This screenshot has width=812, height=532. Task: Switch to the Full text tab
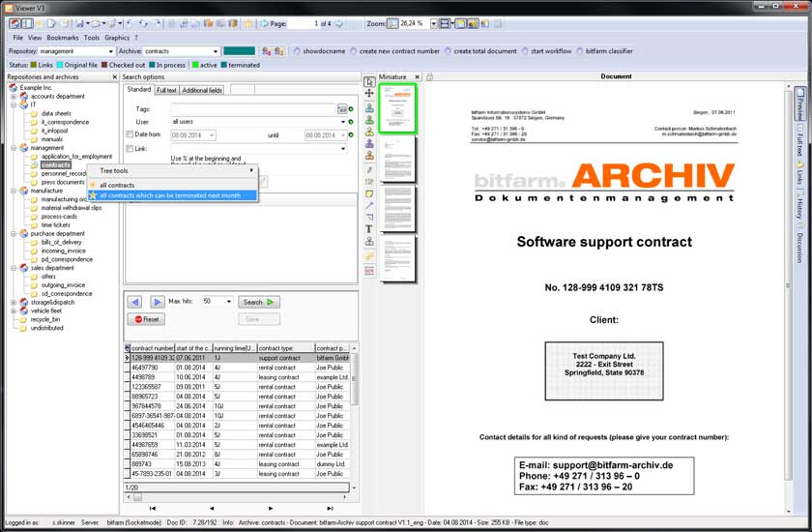click(x=166, y=90)
